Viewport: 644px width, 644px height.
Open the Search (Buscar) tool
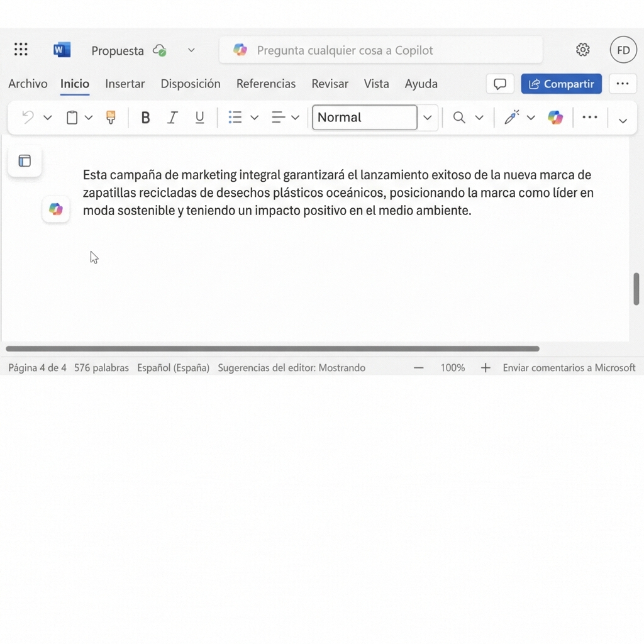(x=459, y=118)
